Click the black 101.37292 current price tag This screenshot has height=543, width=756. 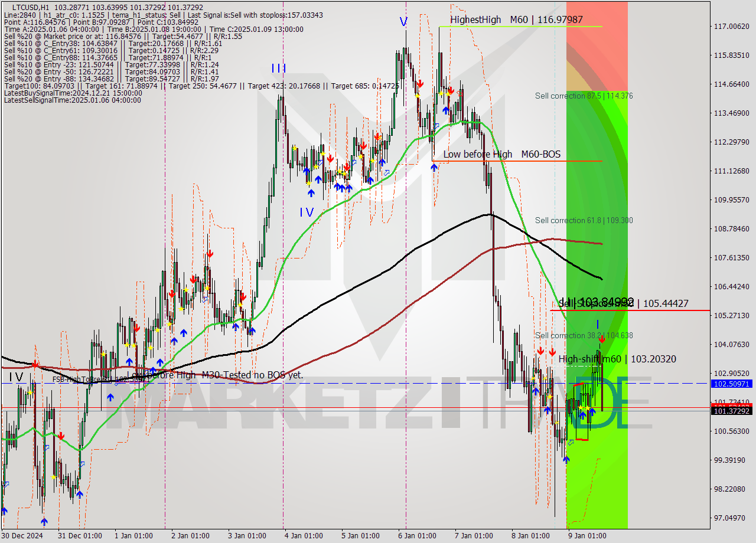[x=732, y=411]
